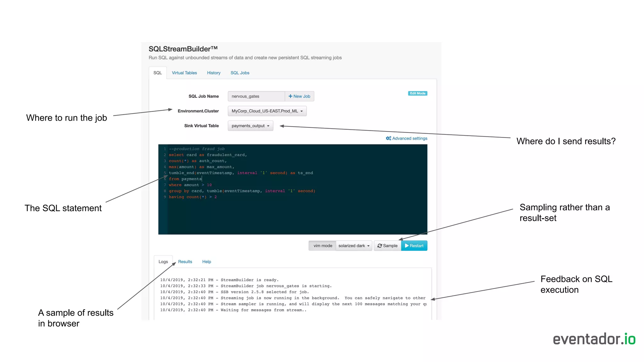
Task: Click the Edit Mode badge
Action: [418, 93]
